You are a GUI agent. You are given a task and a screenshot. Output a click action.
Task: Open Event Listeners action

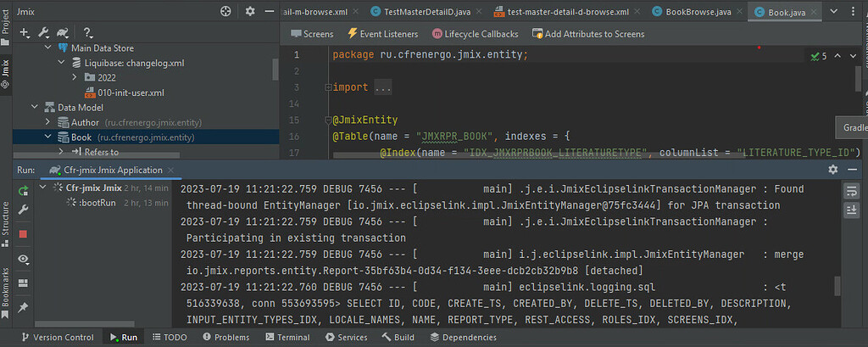point(382,34)
